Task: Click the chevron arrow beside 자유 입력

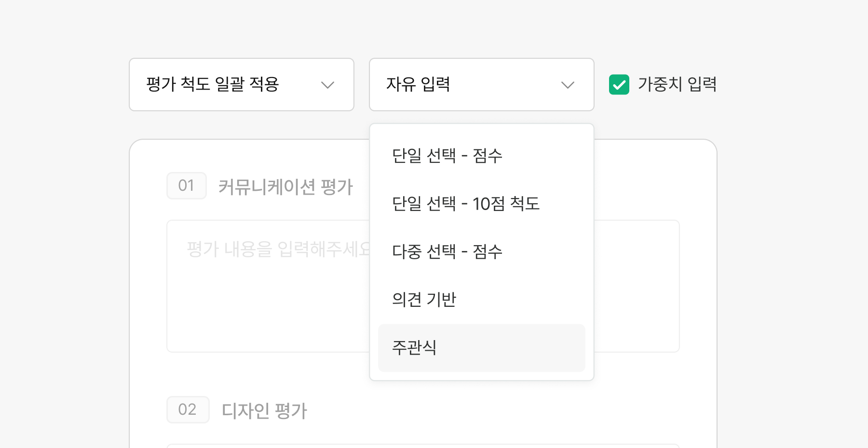Action: pyautogui.click(x=568, y=85)
